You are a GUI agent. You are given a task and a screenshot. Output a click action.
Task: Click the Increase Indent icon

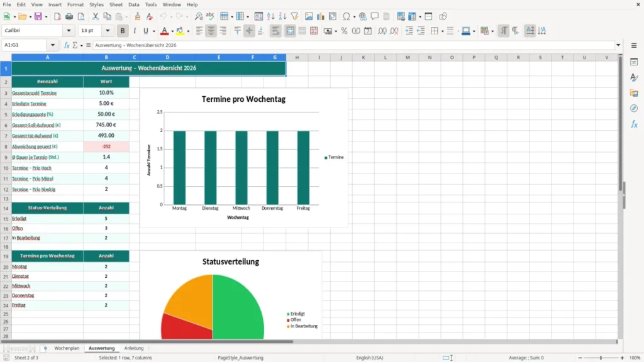[x=409, y=31]
